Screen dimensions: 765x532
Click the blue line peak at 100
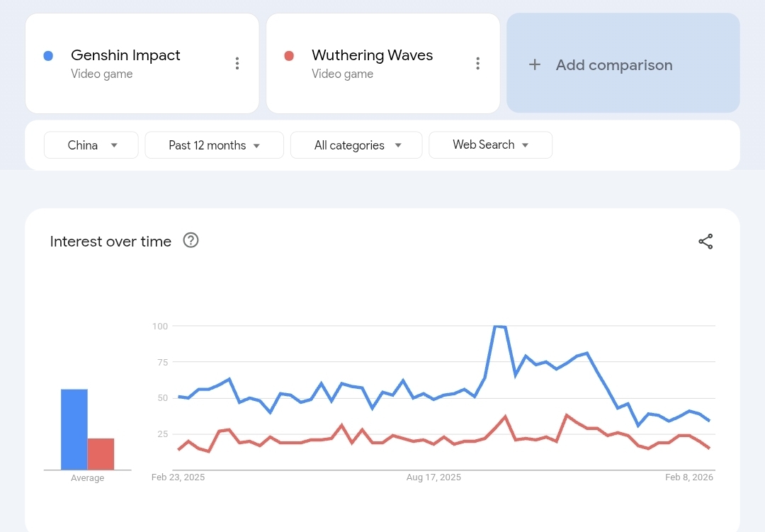tap(499, 327)
